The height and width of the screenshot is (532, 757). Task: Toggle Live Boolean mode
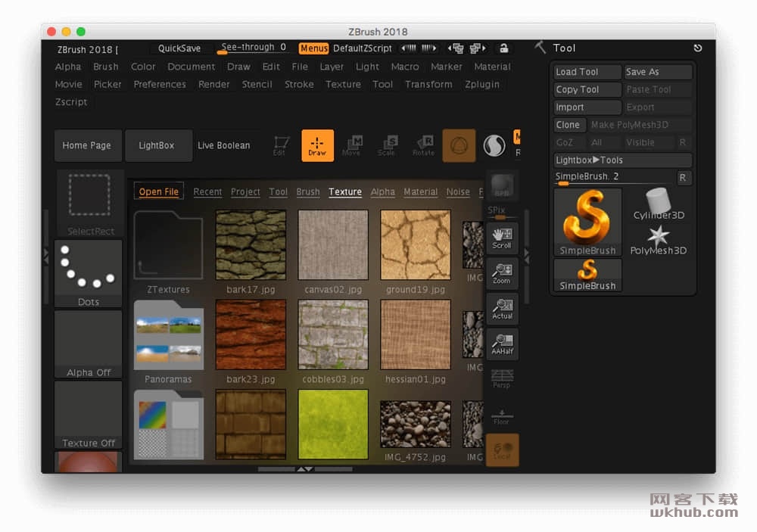click(x=224, y=145)
